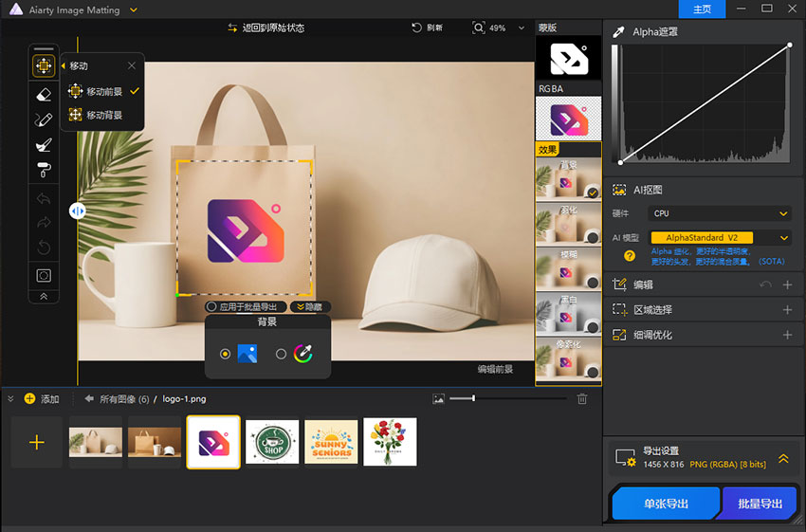Toggle 应用于批量导出 option
Image resolution: width=806 pixels, height=532 pixels.
click(x=246, y=307)
